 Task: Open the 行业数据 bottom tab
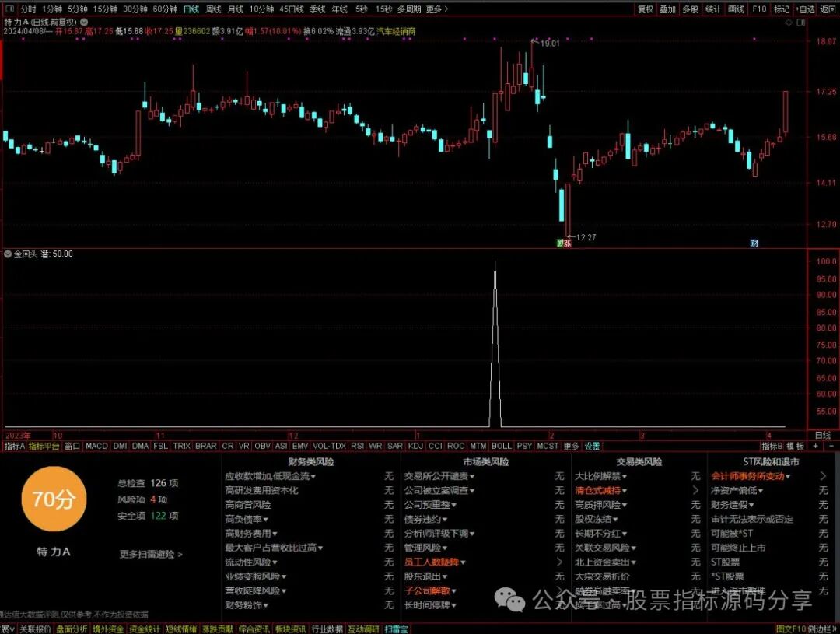[327, 629]
